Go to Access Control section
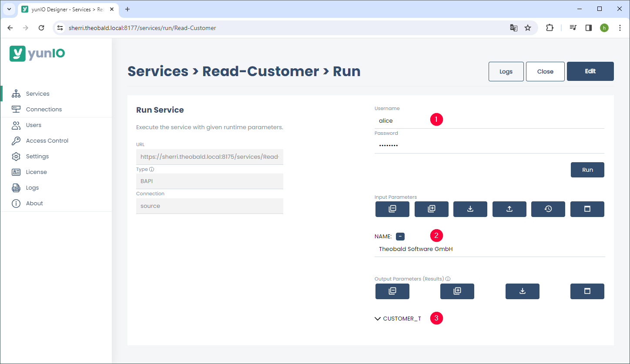 47,140
